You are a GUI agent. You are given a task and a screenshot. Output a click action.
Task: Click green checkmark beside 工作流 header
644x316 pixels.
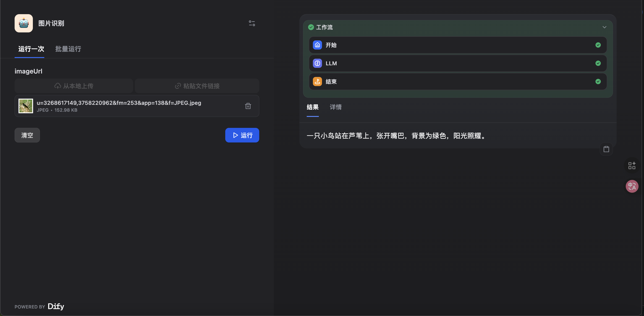pyautogui.click(x=311, y=27)
